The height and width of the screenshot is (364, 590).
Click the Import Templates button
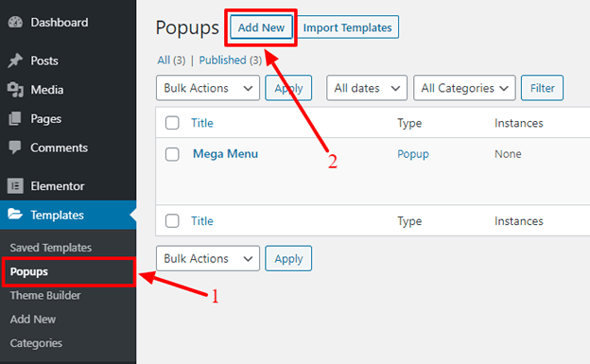click(x=348, y=27)
